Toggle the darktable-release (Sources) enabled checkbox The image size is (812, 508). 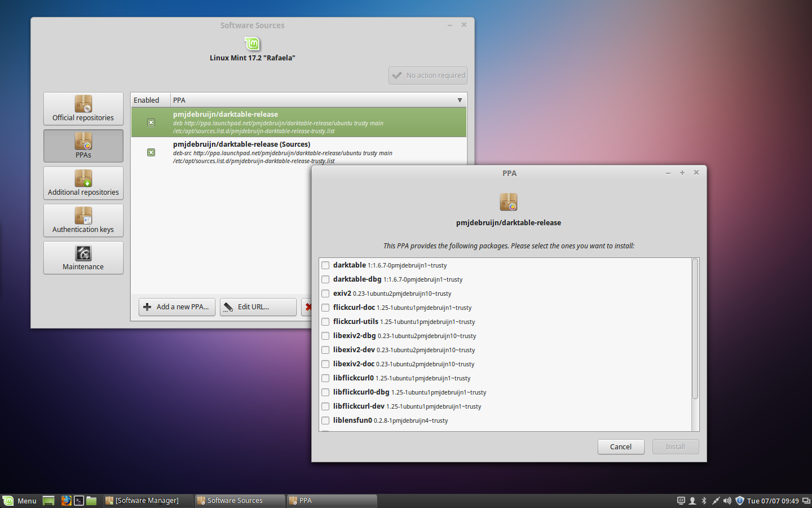[151, 152]
